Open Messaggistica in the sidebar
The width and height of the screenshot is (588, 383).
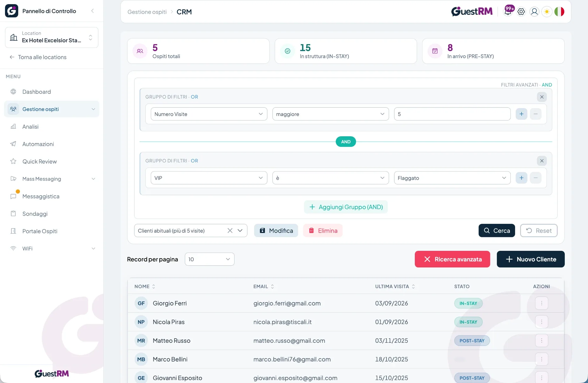(x=52, y=196)
